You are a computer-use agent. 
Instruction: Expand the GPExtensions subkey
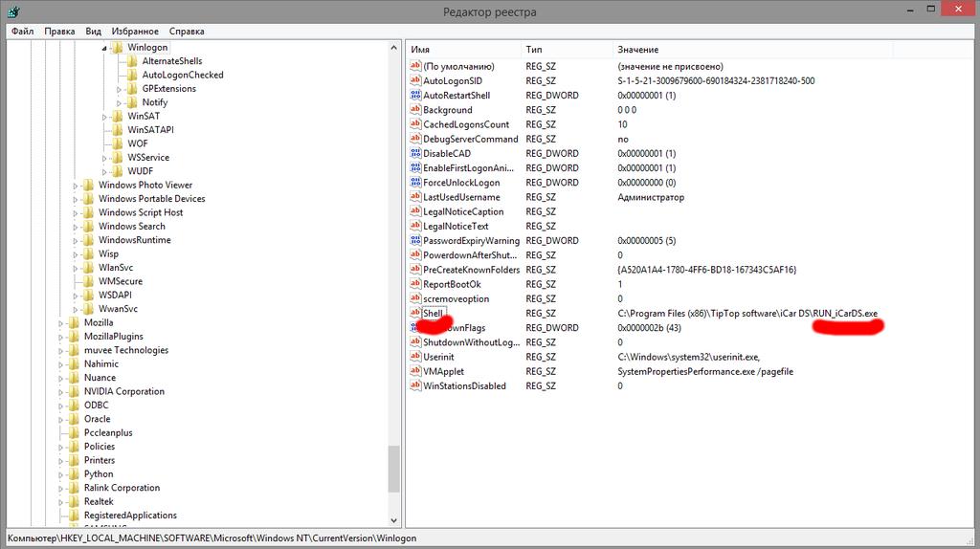[x=120, y=89]
